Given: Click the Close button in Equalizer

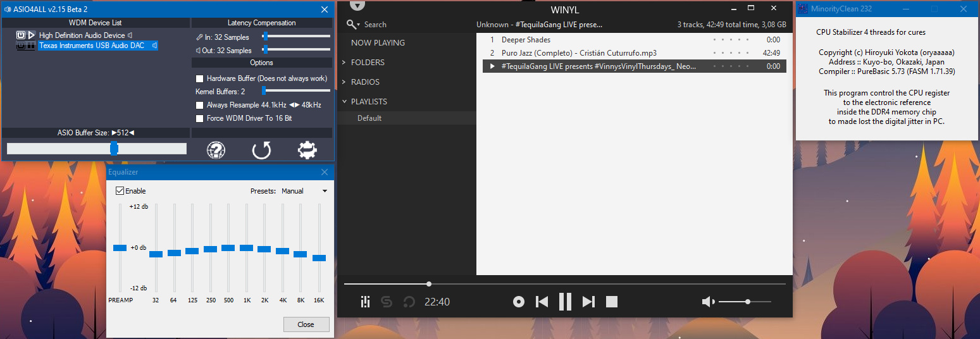Looking at the screenshot, I should [306, 324].
